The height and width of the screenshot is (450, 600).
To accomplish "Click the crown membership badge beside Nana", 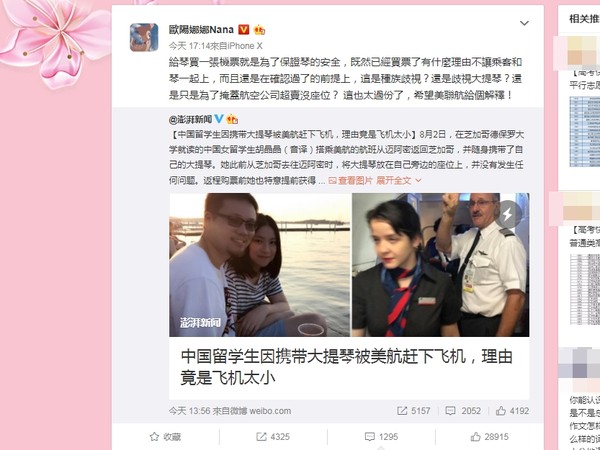I will click(x=259, y=29).
